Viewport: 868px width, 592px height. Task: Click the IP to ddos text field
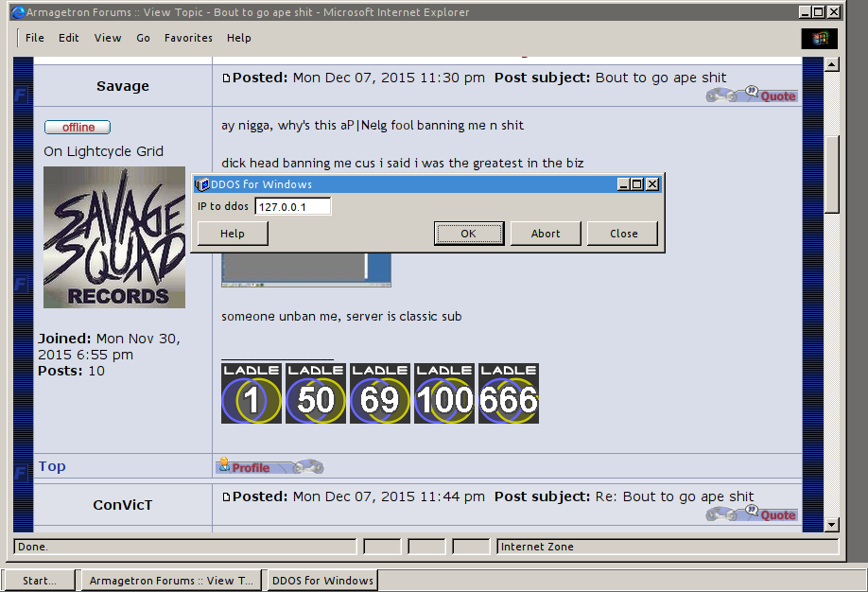tap(292, 206)
